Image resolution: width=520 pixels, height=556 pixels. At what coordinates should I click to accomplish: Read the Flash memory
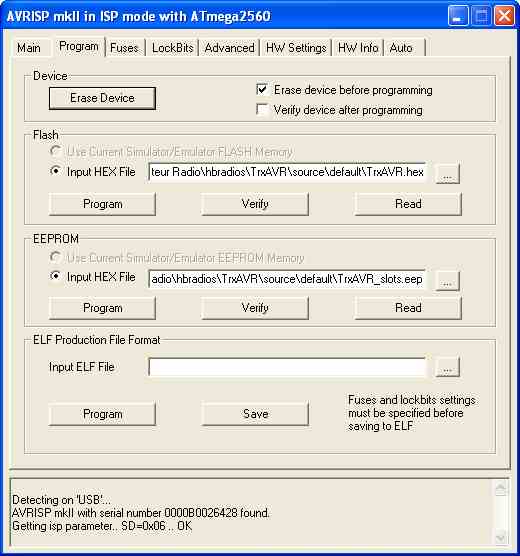(x=408, y=204)
